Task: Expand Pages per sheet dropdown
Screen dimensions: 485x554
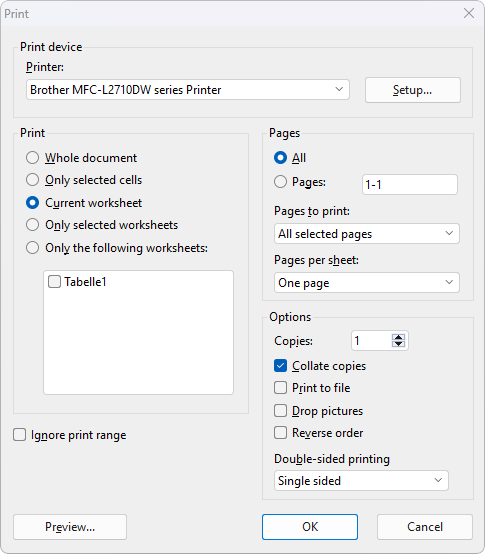Action: [x=367, y=283]
